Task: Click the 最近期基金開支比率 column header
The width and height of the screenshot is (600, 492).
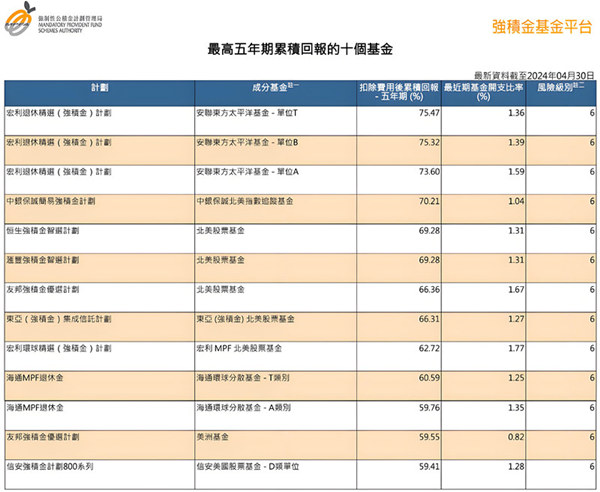Action: coord(483,93)
